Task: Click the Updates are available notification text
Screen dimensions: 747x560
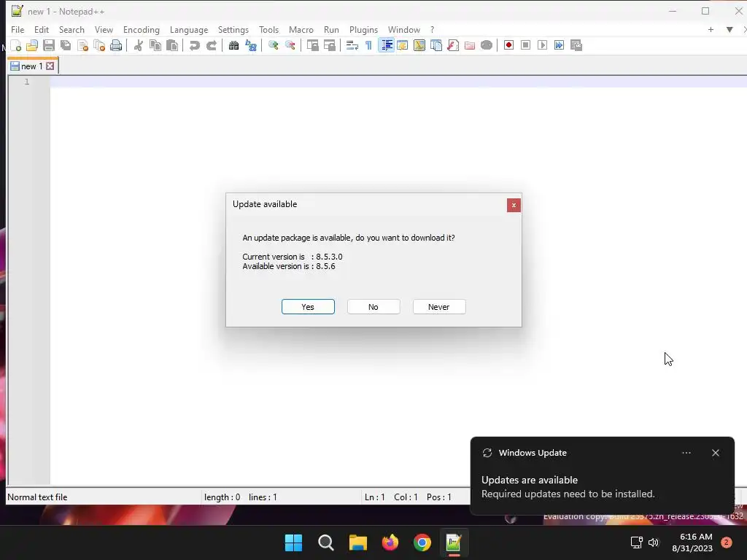Action: click(530, 480)
